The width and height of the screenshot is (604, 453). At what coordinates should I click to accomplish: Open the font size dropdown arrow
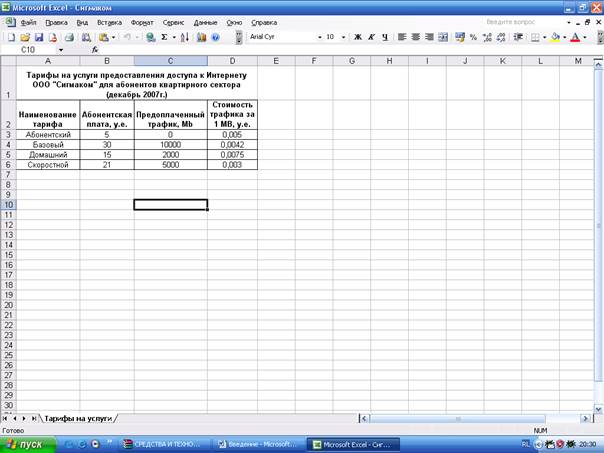(343, 37)
